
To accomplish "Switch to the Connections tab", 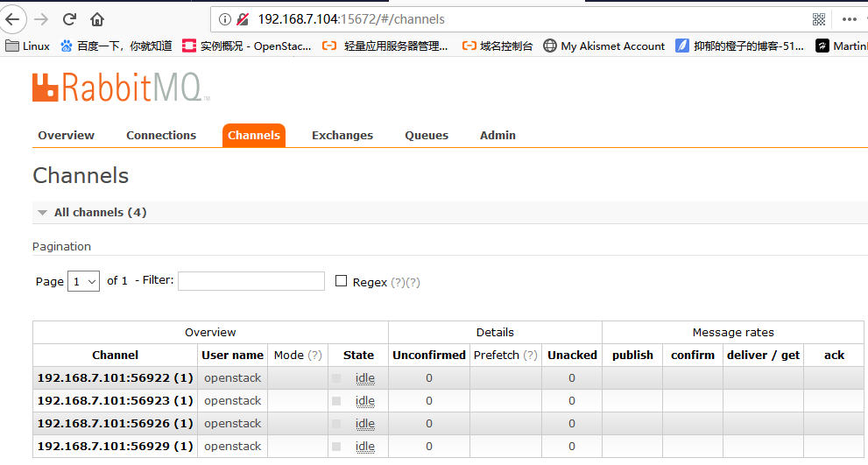I will point(161,136).
